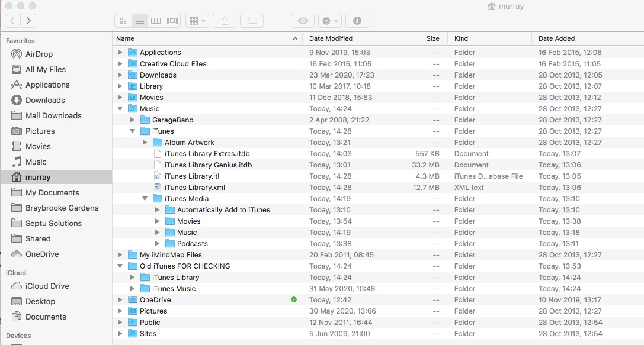Expand the GarageBand folder
Screen dimensions: 644x345
pos(133,120)
